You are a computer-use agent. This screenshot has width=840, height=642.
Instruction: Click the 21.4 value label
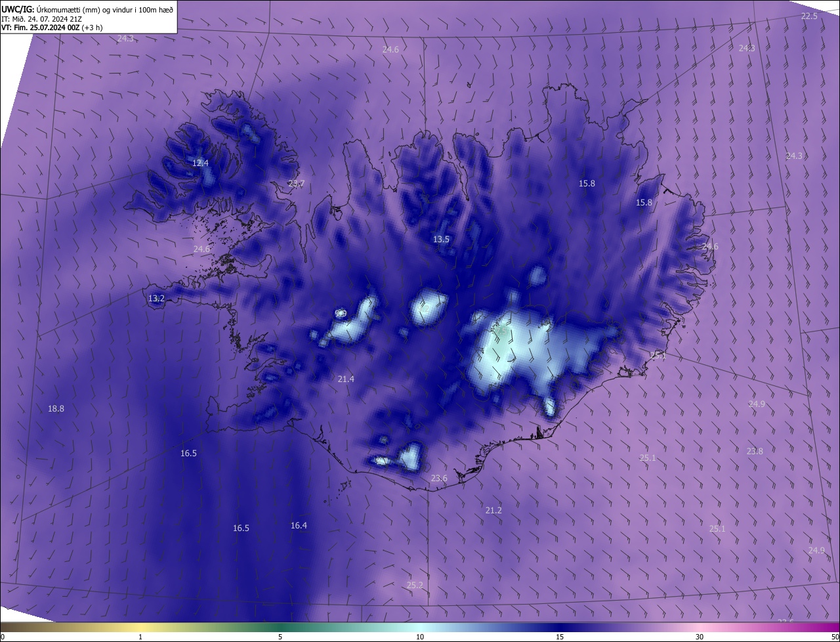pyautogui.click(x=346, y=379)
